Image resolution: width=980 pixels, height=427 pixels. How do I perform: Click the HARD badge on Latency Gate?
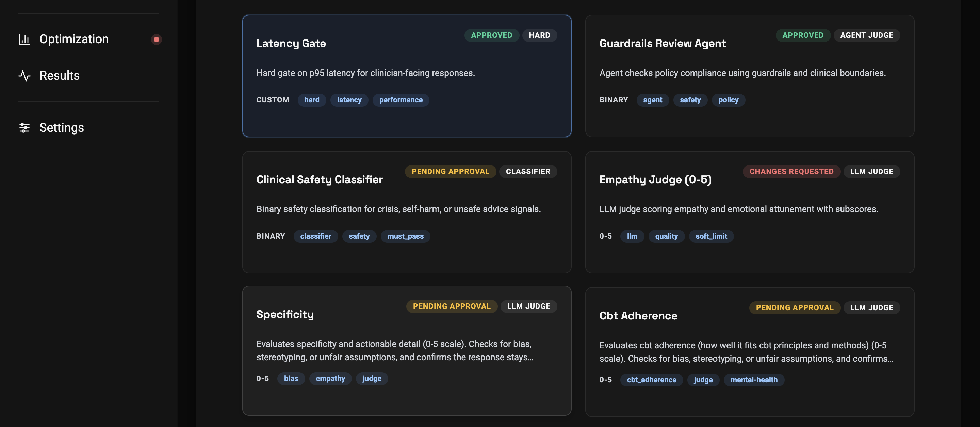pos(539,35)
